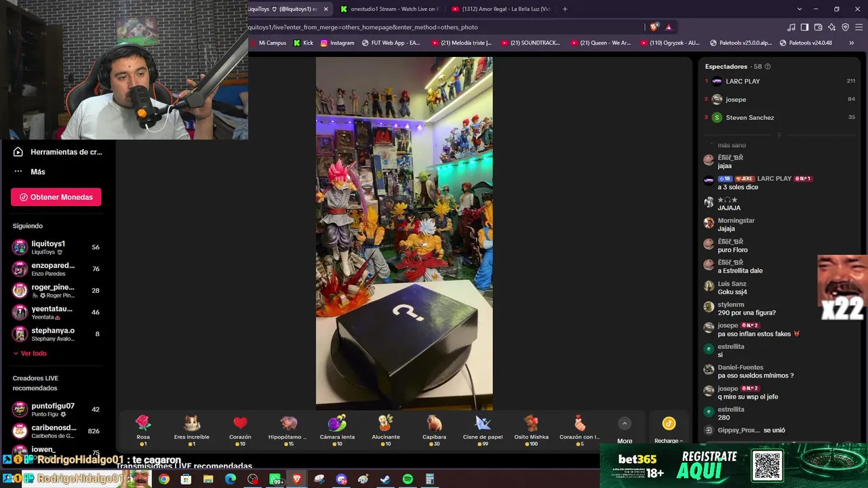Expand Ver todo following list
Screen dimensions: 868x488
[x=30, y=353]
